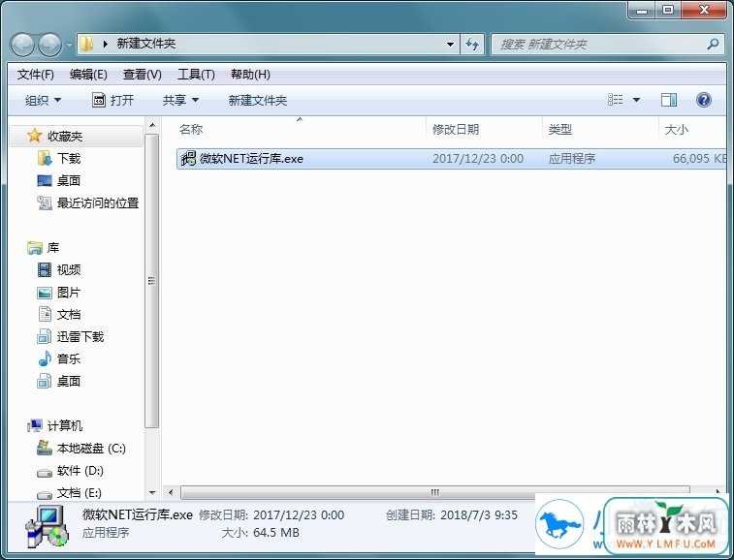This screenshot has height=560, width=734.
Task: Toggle the preview pane icon
Action: tap(668, 100)
